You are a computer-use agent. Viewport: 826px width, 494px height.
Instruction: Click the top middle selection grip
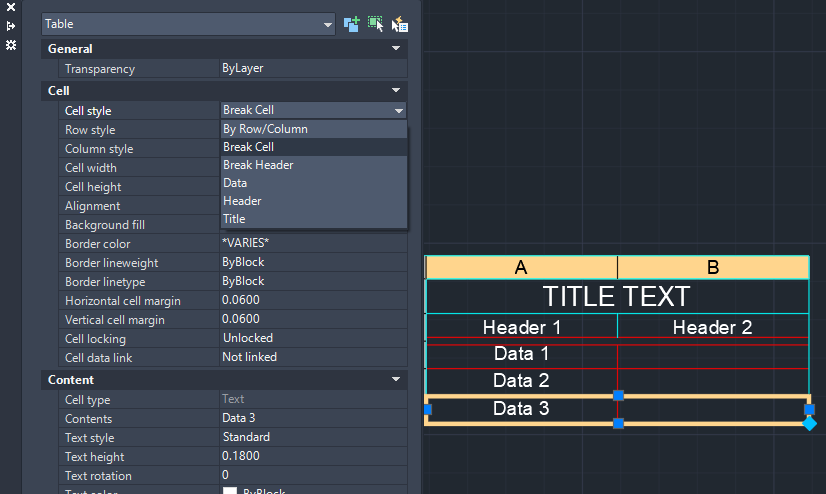tap(618, 396)
